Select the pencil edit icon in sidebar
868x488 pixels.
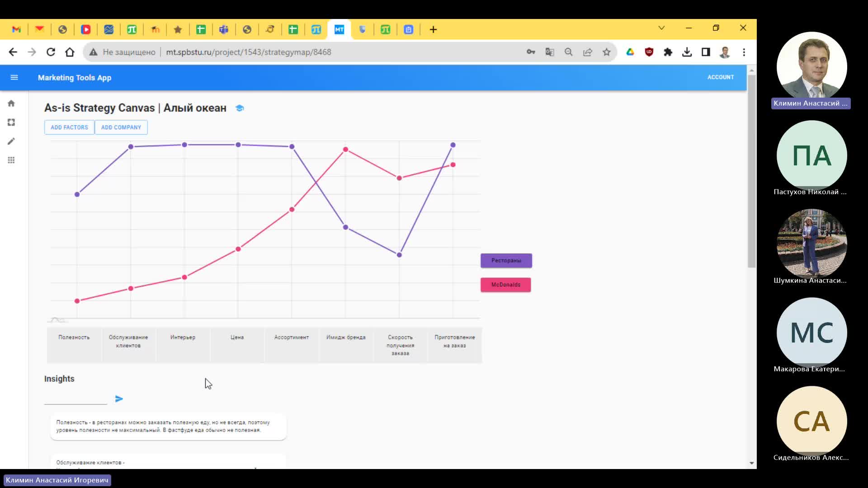click(11, 141)
